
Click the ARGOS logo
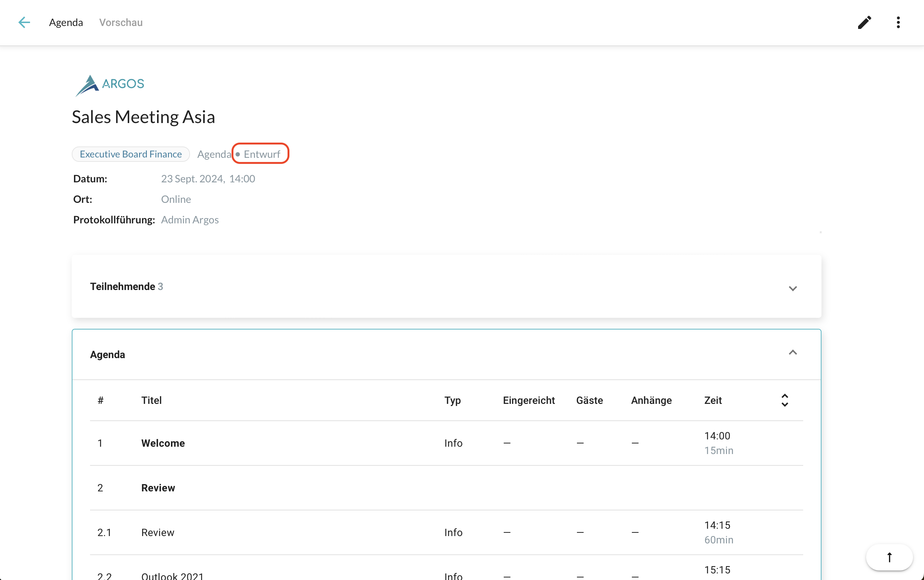pos(110,85)
